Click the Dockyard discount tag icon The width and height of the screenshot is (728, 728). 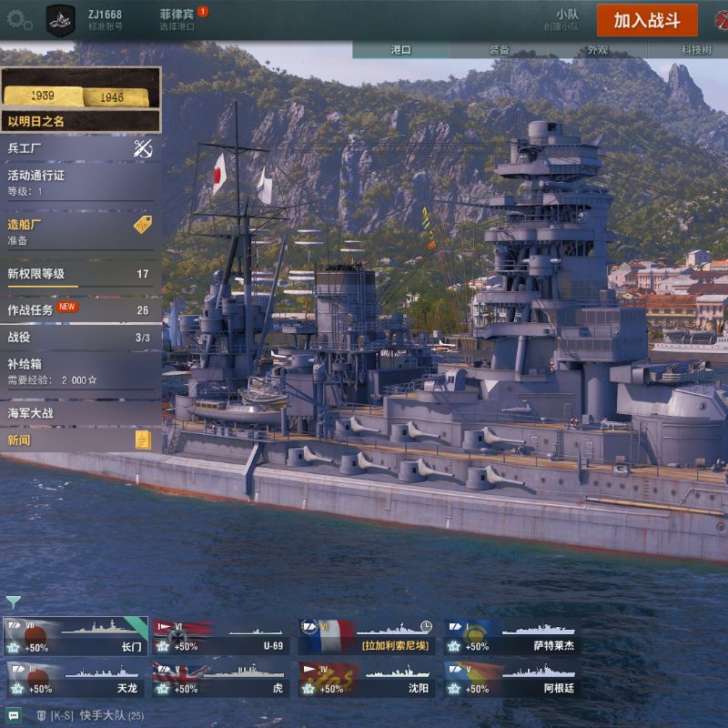[x=143, y=225]
